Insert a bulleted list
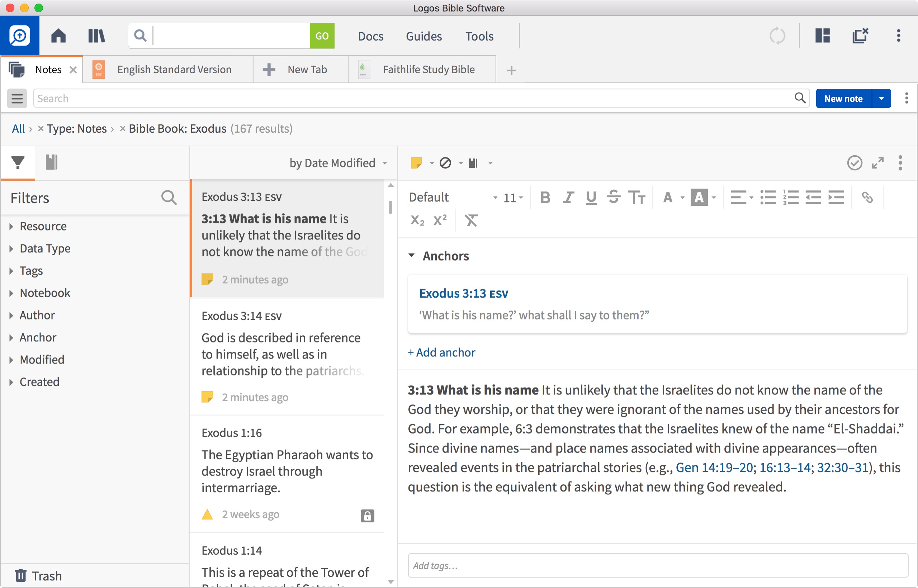The width and height of the screenshot is (918, 588). 767,198
